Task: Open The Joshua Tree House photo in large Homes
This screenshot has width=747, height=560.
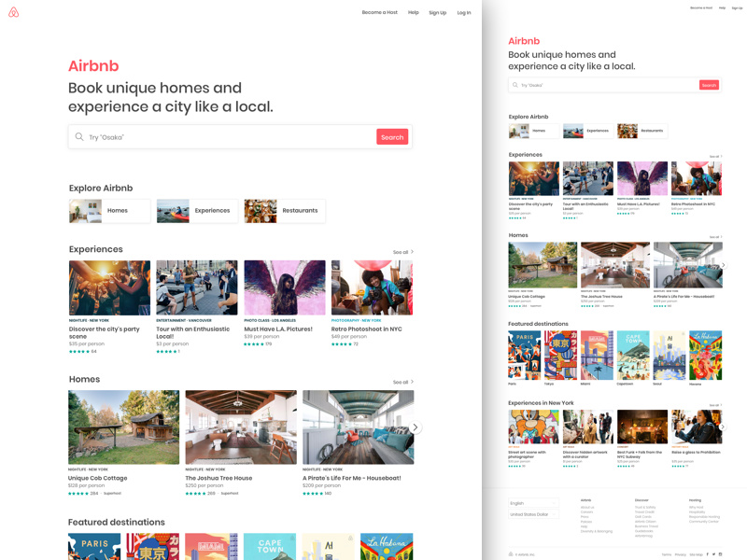Action: pyautogui.click(x=241, y=427)
